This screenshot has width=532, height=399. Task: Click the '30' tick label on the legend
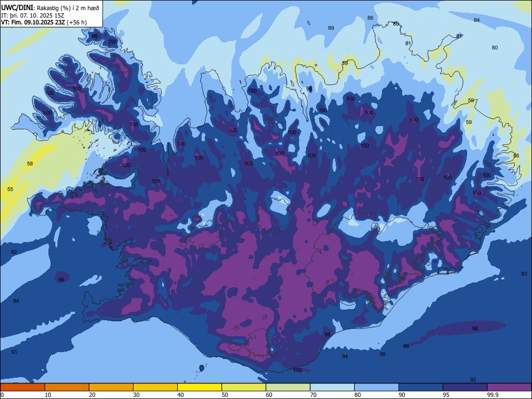(x=136, y=395)
